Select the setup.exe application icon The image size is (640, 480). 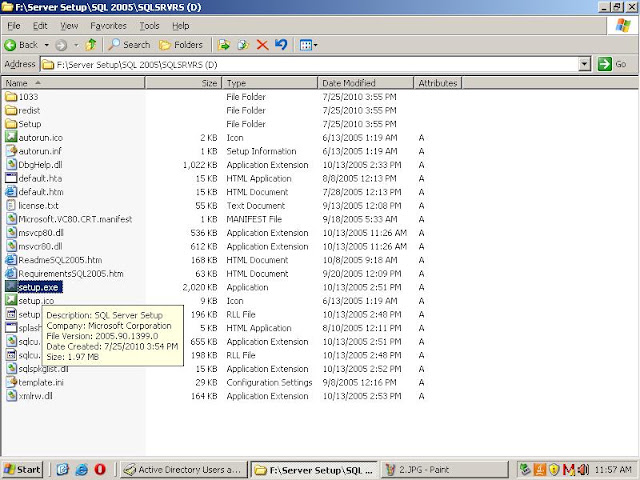click(11, 287)
